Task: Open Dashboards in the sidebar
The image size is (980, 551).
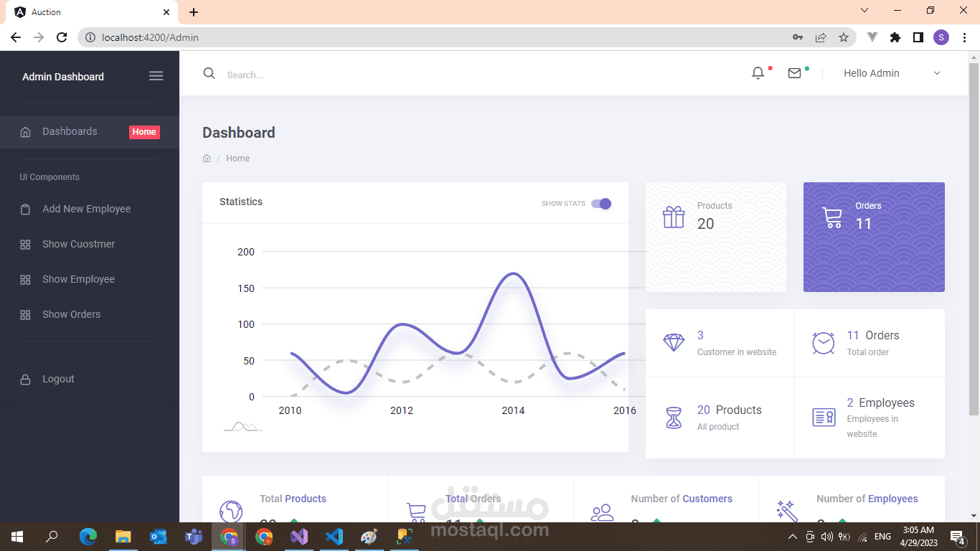Action: click(90, 132)
